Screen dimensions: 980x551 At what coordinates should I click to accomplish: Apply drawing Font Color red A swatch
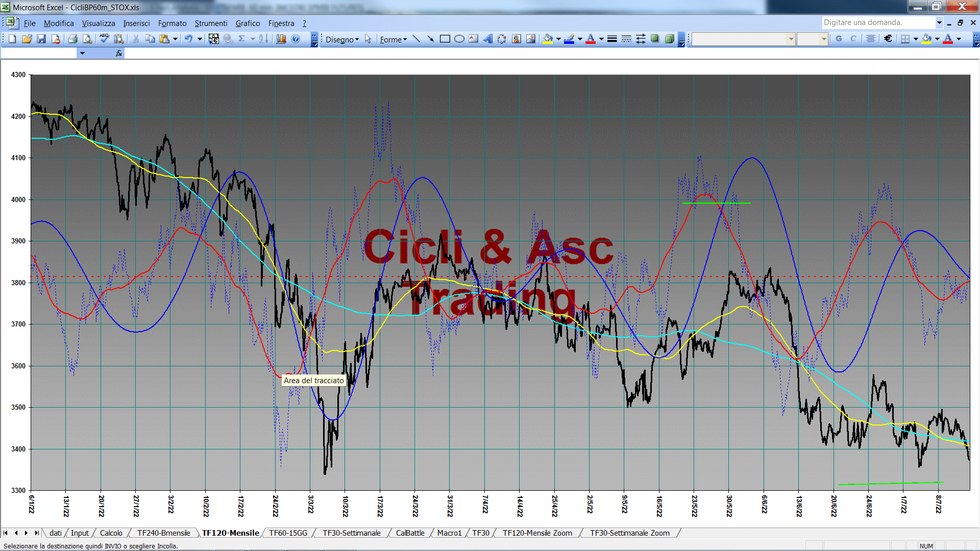pos(591,39)
